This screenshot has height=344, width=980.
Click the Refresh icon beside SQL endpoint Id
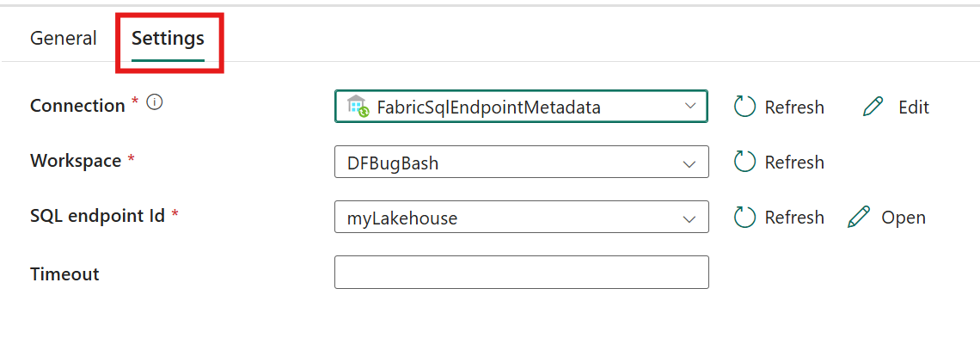(x=745, y=217)
